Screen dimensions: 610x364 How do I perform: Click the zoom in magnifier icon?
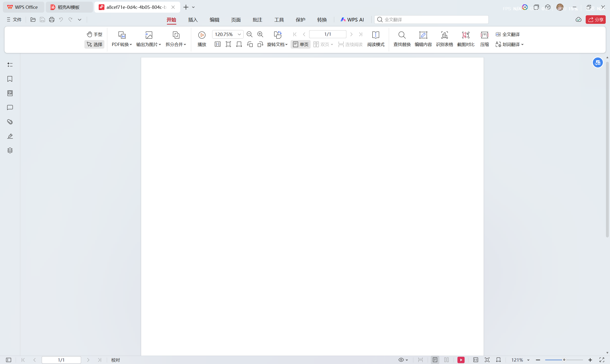(260, 34)
